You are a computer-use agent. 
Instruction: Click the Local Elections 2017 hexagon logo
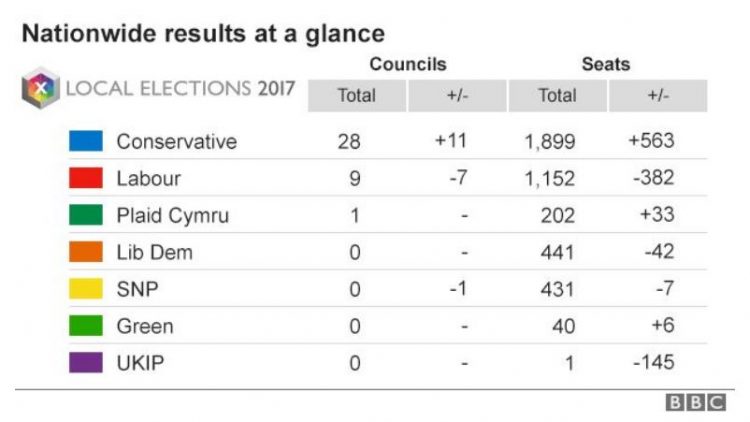[40, 88]
